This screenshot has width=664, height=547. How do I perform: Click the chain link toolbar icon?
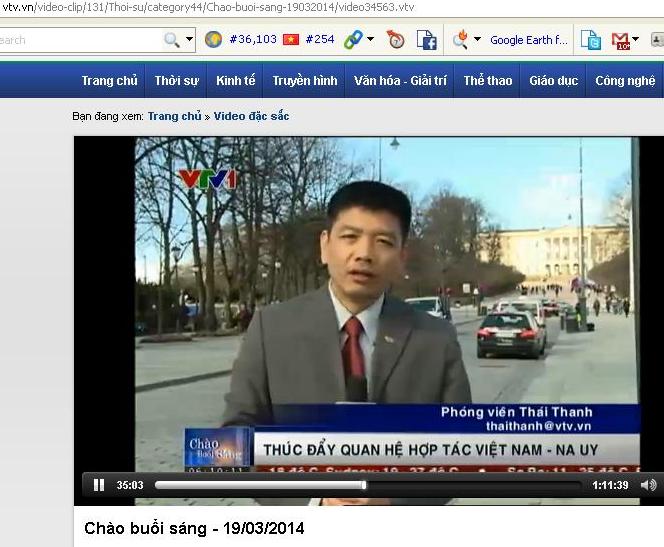point(353,40)
